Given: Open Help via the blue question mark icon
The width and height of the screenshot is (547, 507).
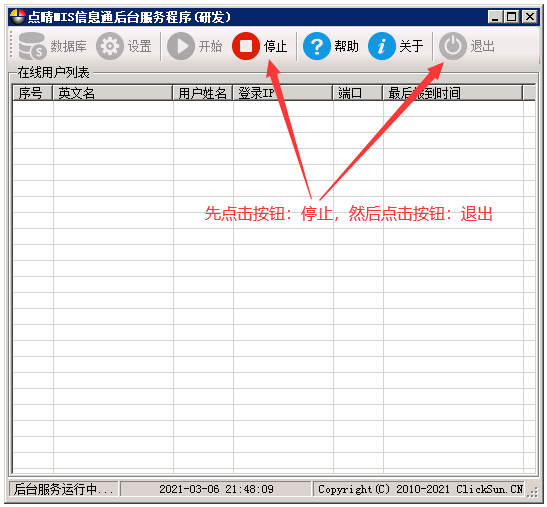Looking at the screenshot, I should tap(317, 46).
